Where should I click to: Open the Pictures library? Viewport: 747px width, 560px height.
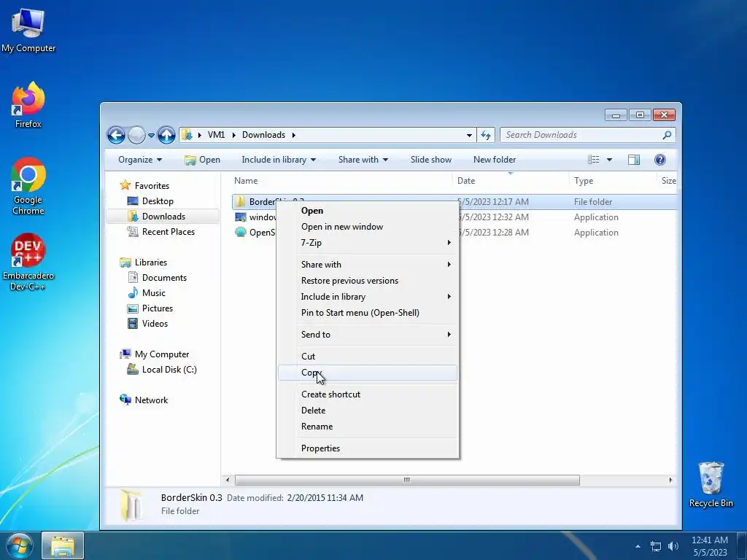click(150, 308)
